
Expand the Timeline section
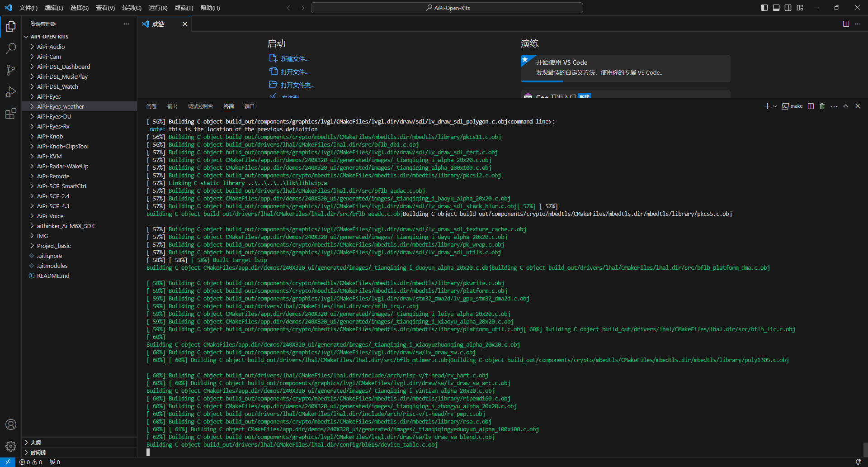[x=79, y=453]
